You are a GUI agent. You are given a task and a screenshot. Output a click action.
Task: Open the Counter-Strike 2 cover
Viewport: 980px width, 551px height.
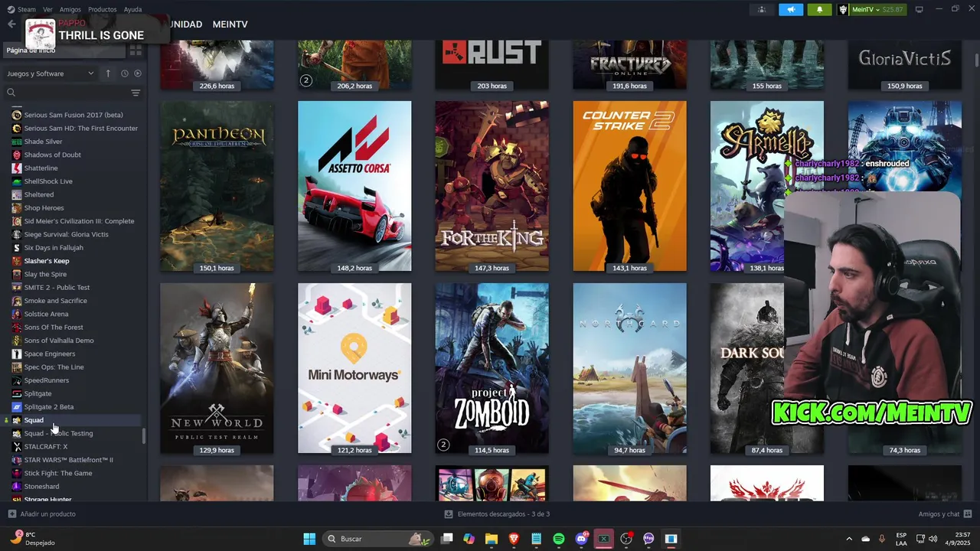coord(629,186)
